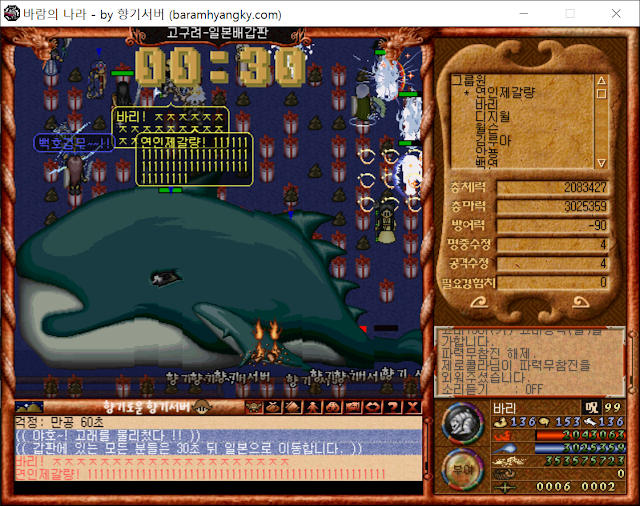
Task: Click the tiger portrait medallion
Action: coord(462,424)
